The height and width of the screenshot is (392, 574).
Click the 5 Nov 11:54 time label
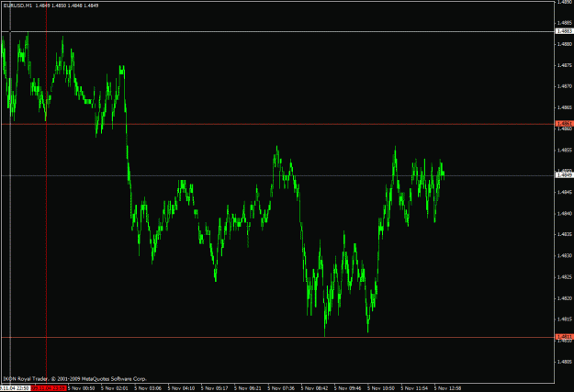[414, 388]
